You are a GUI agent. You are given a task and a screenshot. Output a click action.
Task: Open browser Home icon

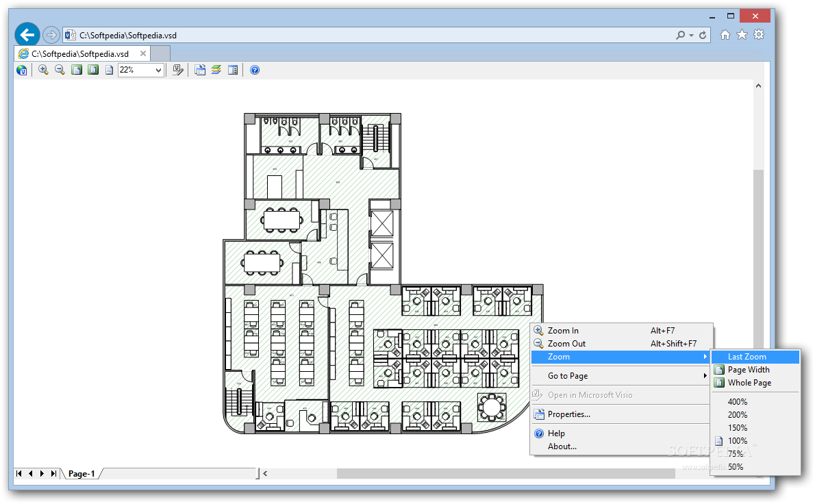(x=725, y=35)
